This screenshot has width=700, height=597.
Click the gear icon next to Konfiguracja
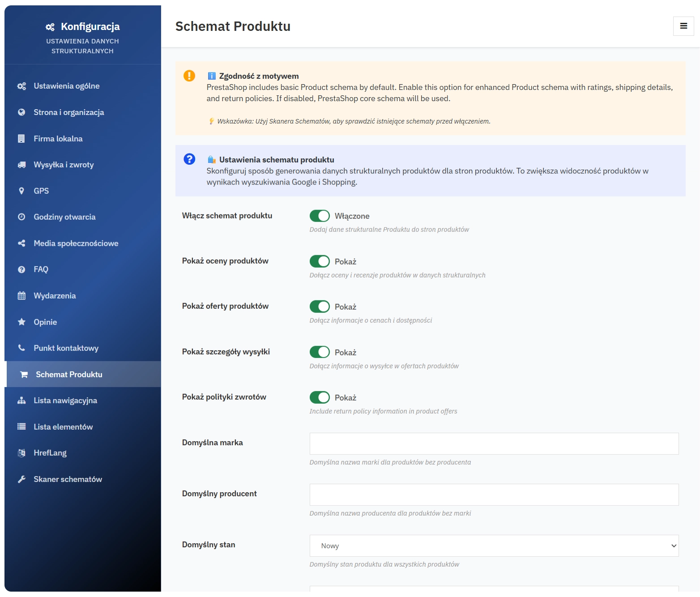pyautogui.click(x=50, y=26)
